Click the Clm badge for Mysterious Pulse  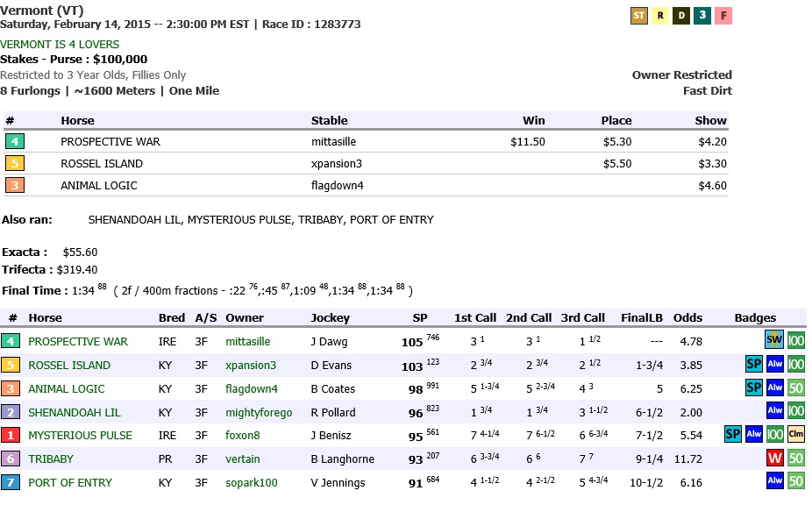click(x=796, y=435)
